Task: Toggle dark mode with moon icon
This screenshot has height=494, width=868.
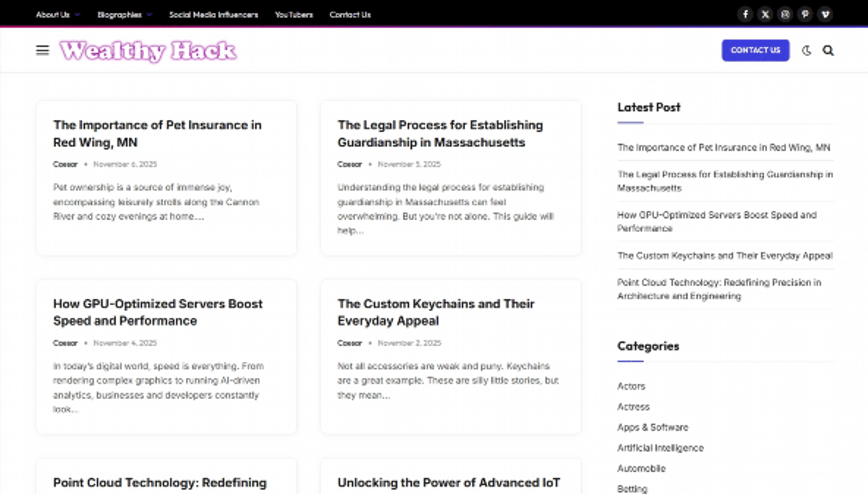Action: point(807,51)
